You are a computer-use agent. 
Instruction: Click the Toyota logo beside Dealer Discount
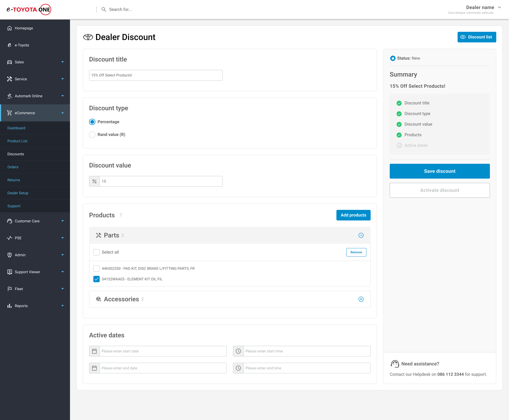coord(88,37)
